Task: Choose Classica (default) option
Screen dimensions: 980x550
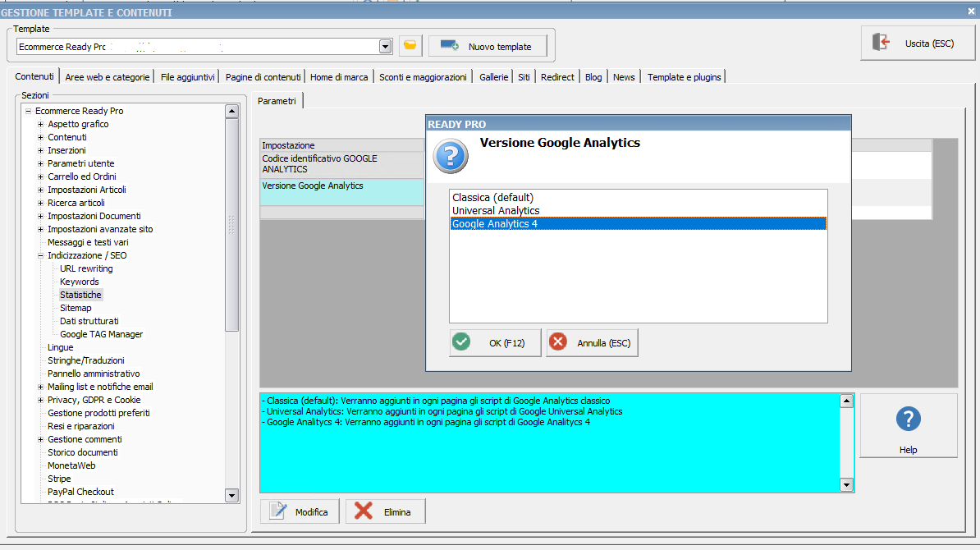Action: point(638,198)
